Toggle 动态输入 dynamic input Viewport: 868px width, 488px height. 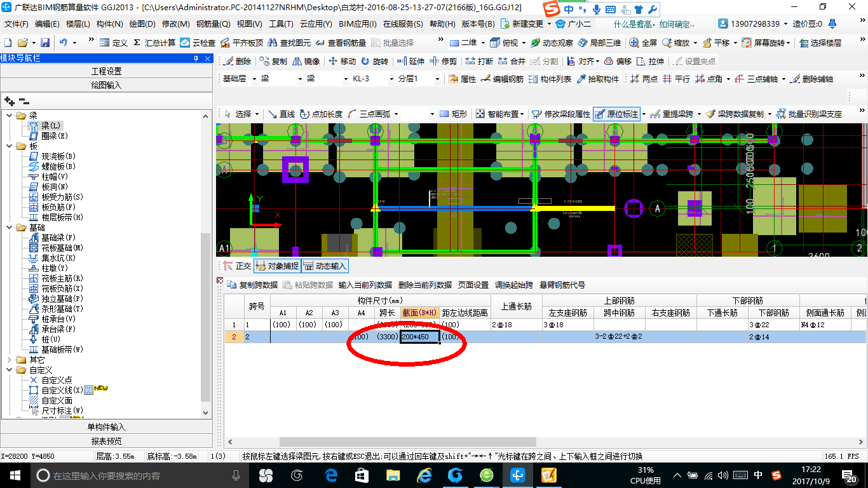[x=325, y=266]
